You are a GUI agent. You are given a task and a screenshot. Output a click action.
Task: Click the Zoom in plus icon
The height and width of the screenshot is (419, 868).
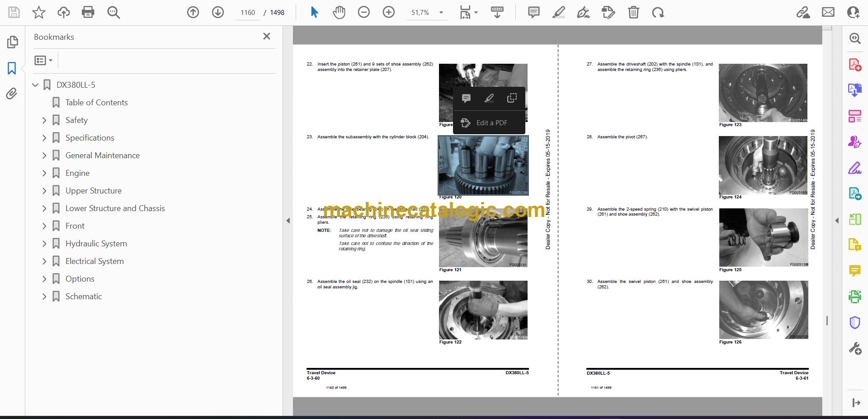[388, 12]
